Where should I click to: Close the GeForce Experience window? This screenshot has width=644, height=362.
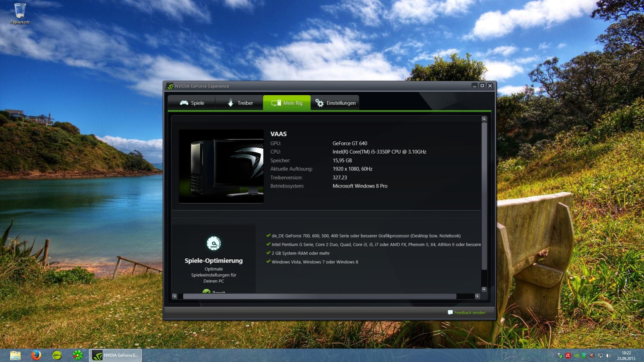(490, 86)
